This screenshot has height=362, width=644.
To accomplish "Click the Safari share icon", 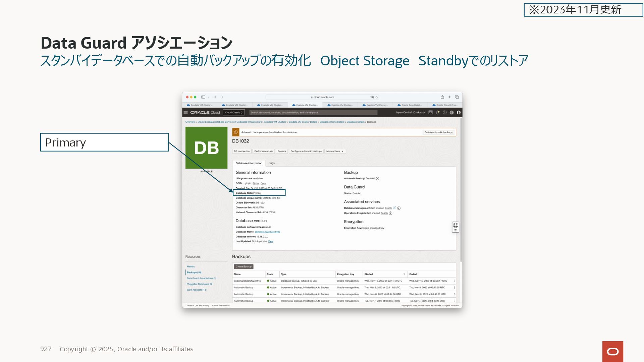I will click(x=442, y=97).
